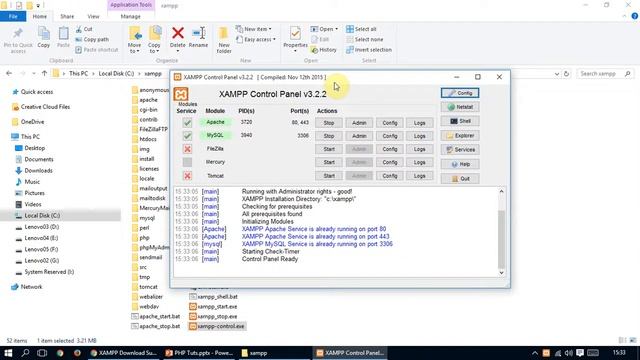Open Logs for Mercury module
This screenshot has height=360, width=640.
click(x=420, y=162)
